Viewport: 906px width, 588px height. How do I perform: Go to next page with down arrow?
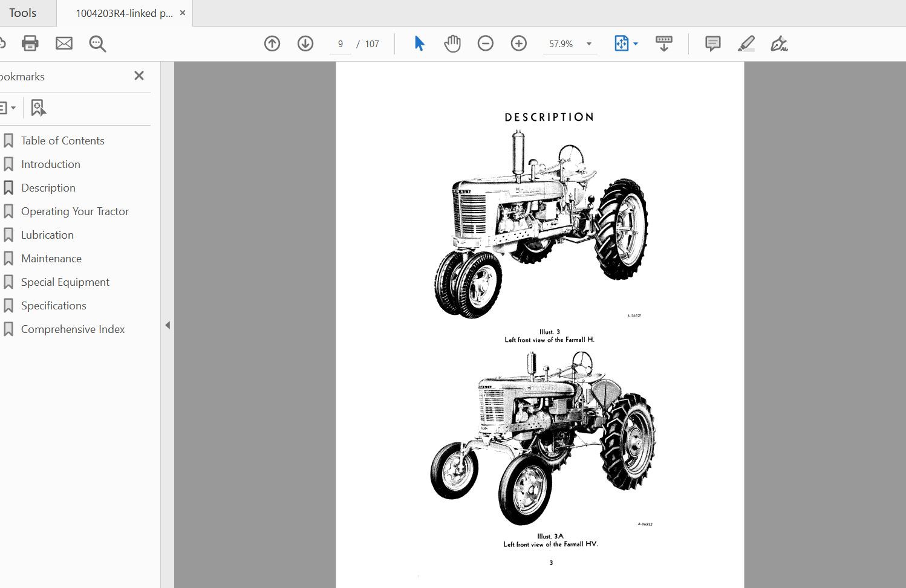305,43
